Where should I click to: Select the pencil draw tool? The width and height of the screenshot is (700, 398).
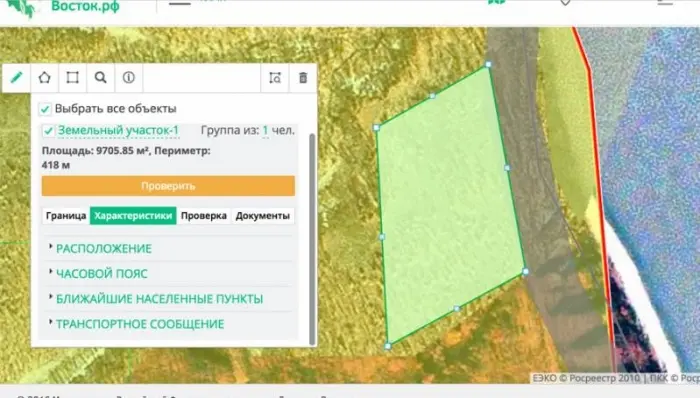17,78
